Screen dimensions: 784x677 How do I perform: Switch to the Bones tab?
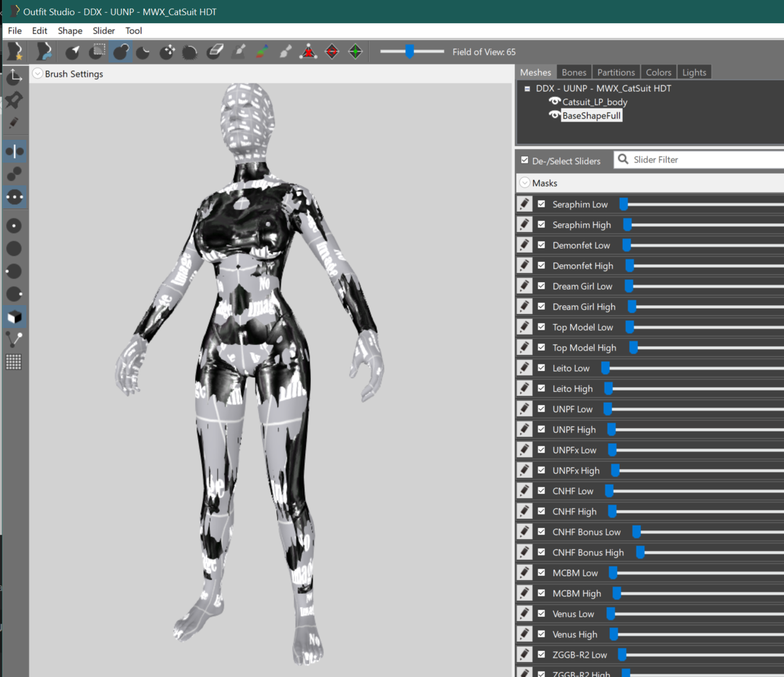(574, 72)
